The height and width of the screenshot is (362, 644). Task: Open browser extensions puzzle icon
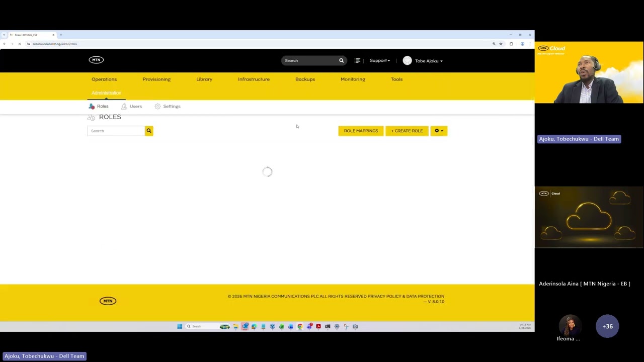(x=511, y=44)
